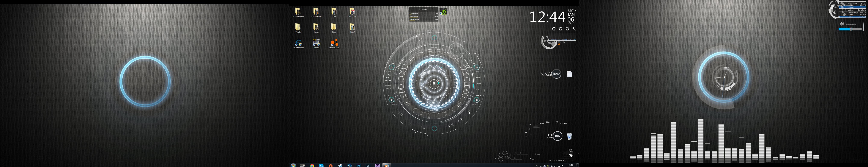Click the analog clock widget on right monitor
The image size is (868, 167).
click(x=724, y=77)
